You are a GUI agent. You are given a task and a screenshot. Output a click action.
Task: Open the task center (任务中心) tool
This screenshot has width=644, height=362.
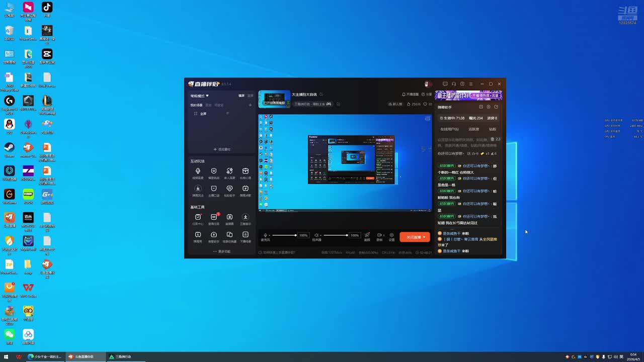[198, 217]
